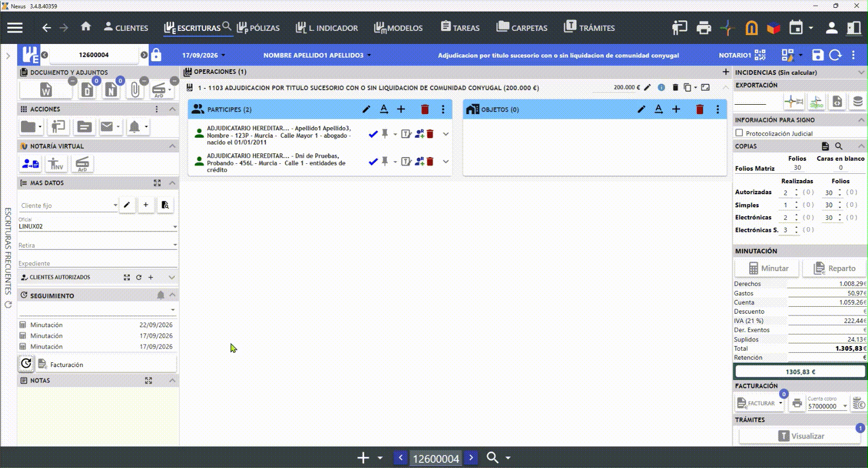This screenshot has height=468, width=868.
Task: Click the envelope mail icon in Acciones
Action: click(x=107, y=127)
